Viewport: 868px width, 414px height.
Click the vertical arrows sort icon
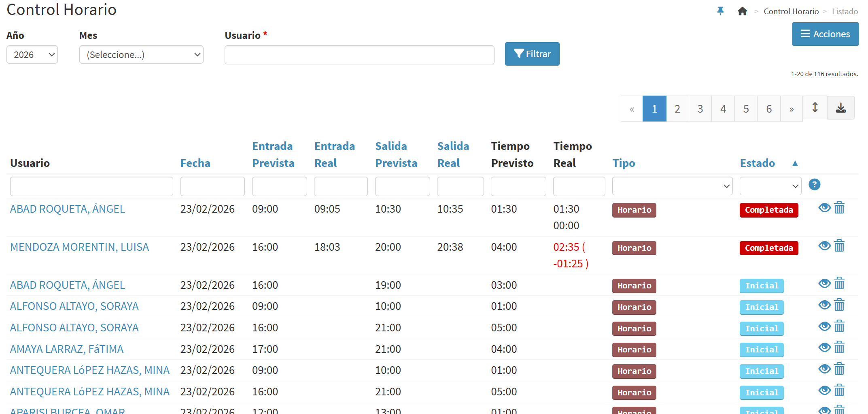coord(815,108)
